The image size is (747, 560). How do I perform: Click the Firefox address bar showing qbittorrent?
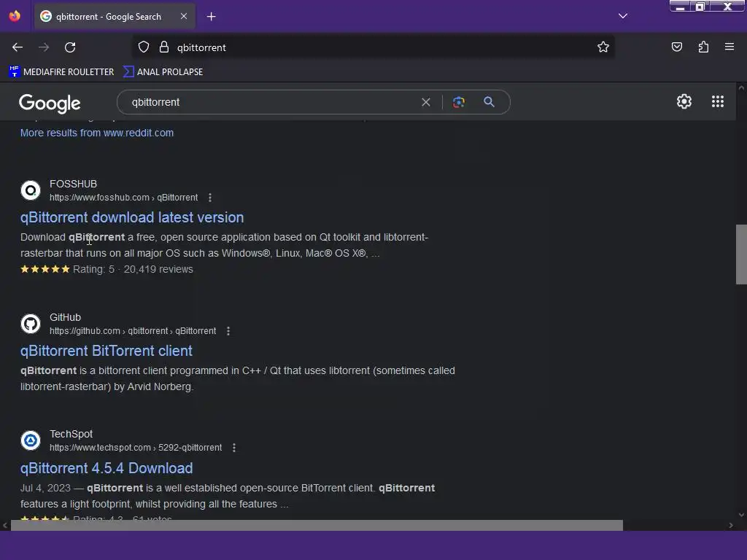click(373, 47)
